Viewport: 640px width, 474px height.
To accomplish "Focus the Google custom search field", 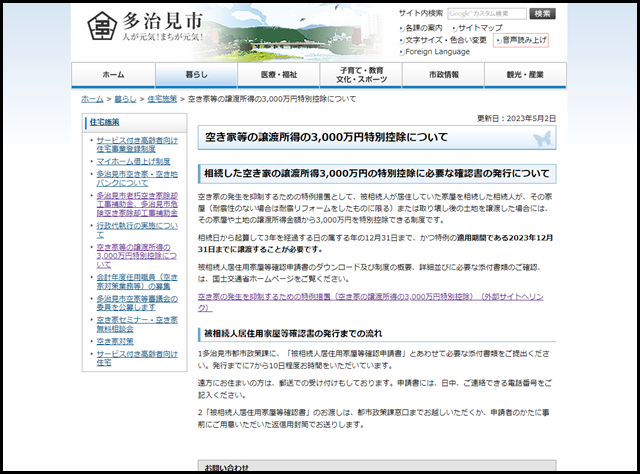I will [487, 13].
